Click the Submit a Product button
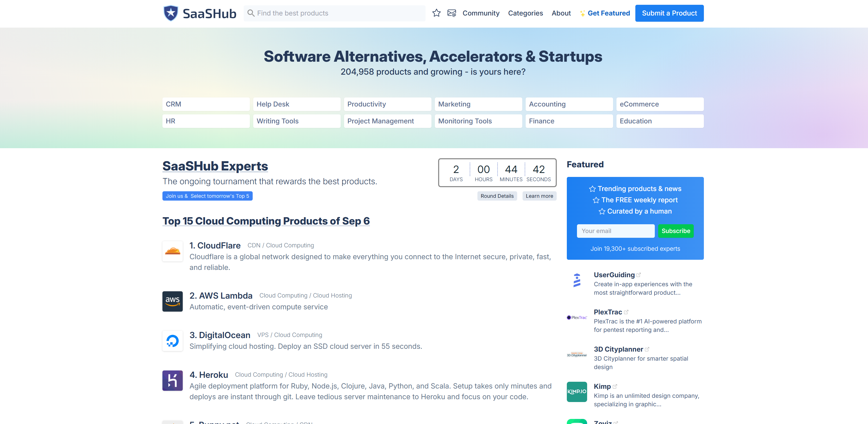 pyautogui.click(x=669, y=13)
